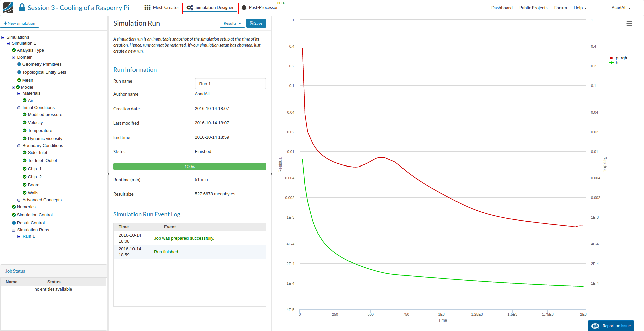Open the Results dropdown
The width and height of the screenshot is (644, 331).
coord(232,23)
